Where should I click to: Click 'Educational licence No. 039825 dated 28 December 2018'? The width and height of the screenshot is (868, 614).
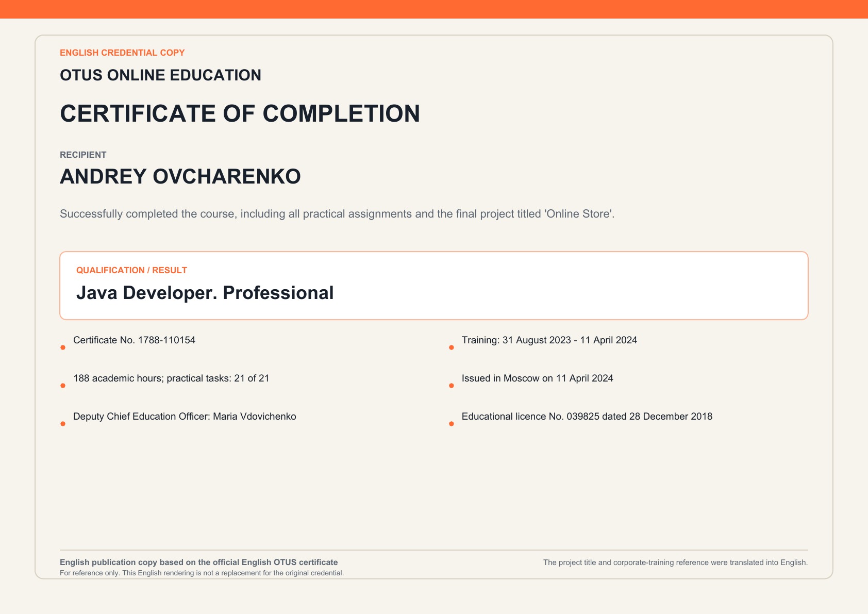(587, 417)
